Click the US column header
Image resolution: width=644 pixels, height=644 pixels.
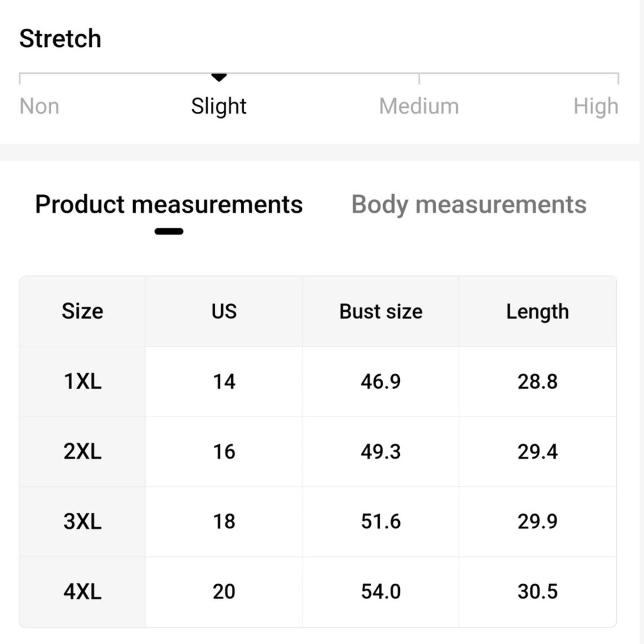[x=224, y=311]
